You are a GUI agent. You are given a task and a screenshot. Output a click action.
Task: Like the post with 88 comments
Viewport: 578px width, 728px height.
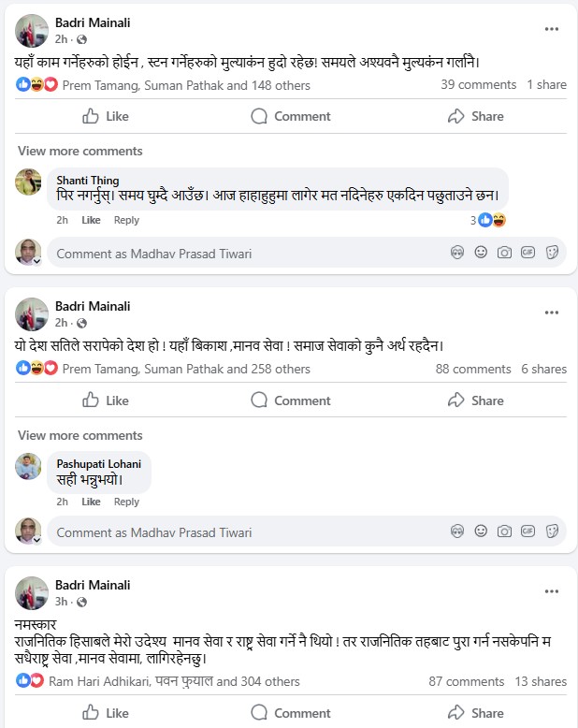pos(105,400)
